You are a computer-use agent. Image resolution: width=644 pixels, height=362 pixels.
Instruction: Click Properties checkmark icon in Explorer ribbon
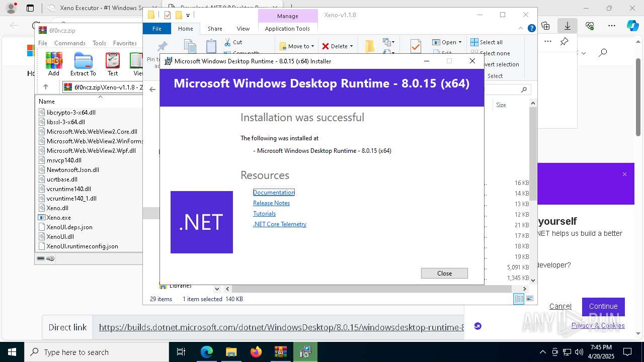pos(416,46)
